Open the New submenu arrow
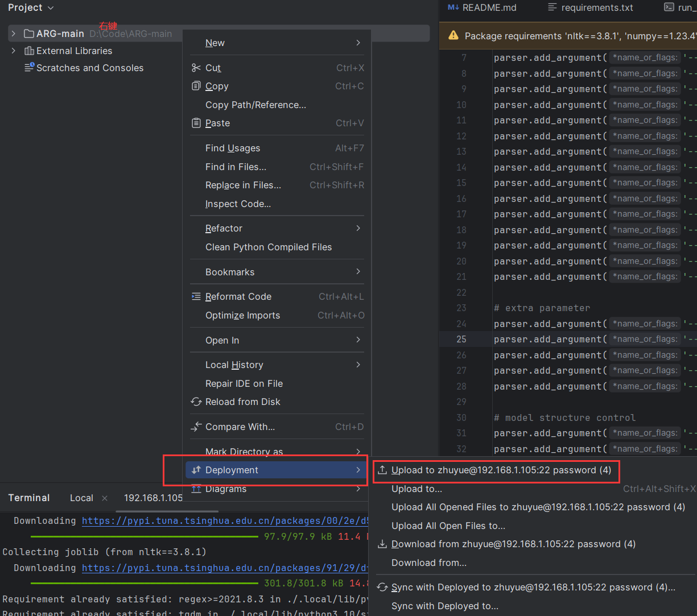697x616 pixels. tap(358, 43)
